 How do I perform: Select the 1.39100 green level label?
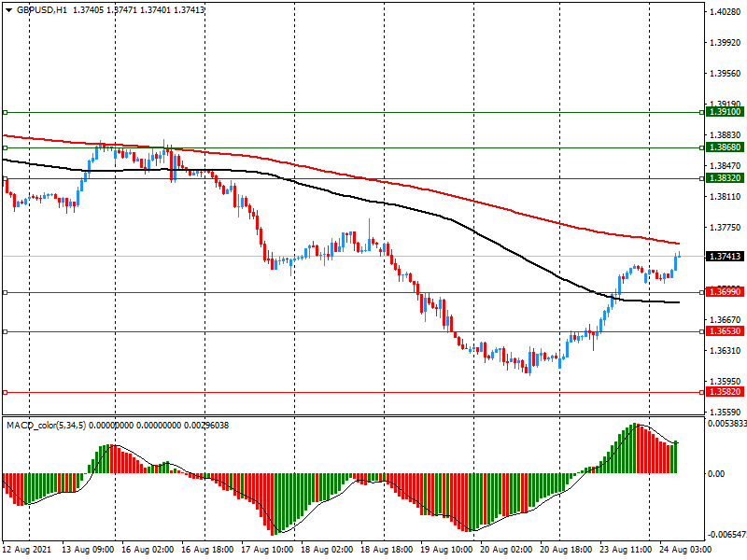(725, 112)
